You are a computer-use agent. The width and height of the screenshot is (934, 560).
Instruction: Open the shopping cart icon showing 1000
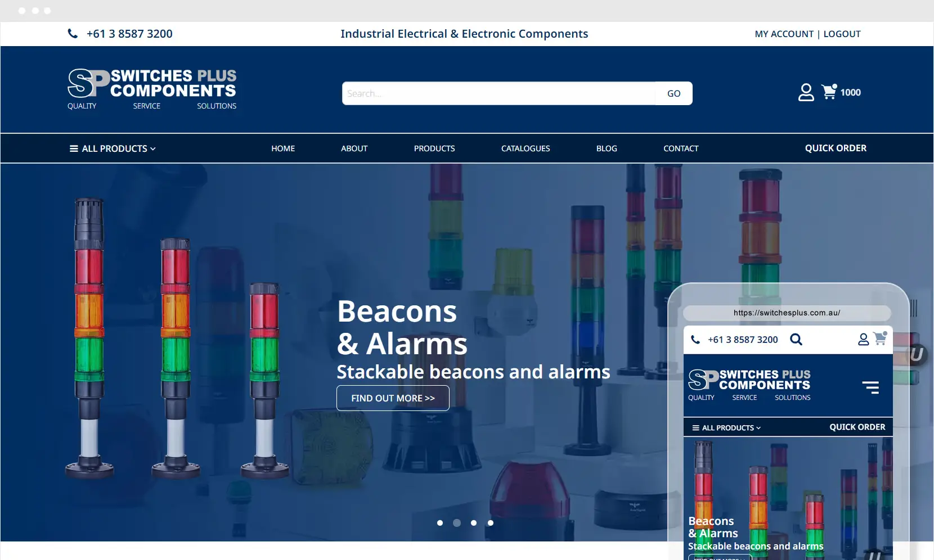pos(829,92)
